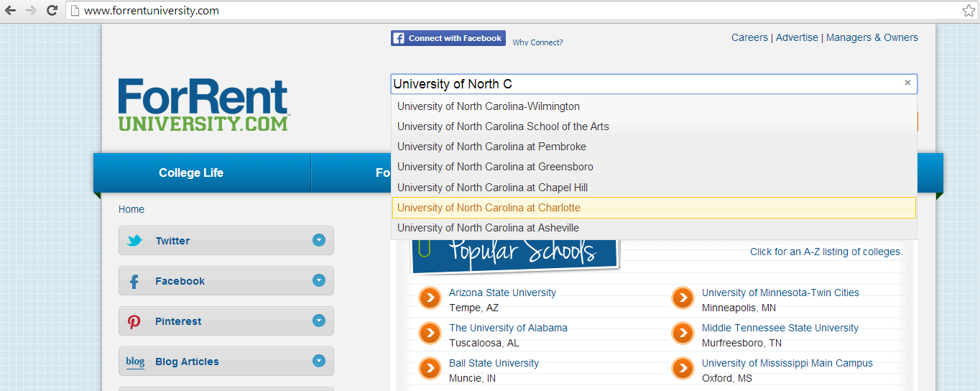Open Blog Articles sidebar section label
The height and width of the screenshot is (391, 980).
(x=187, y=362)
